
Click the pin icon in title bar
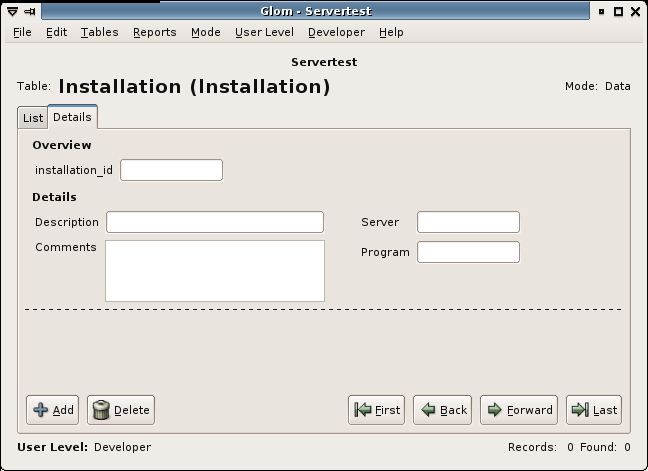[x=31, y=11]
